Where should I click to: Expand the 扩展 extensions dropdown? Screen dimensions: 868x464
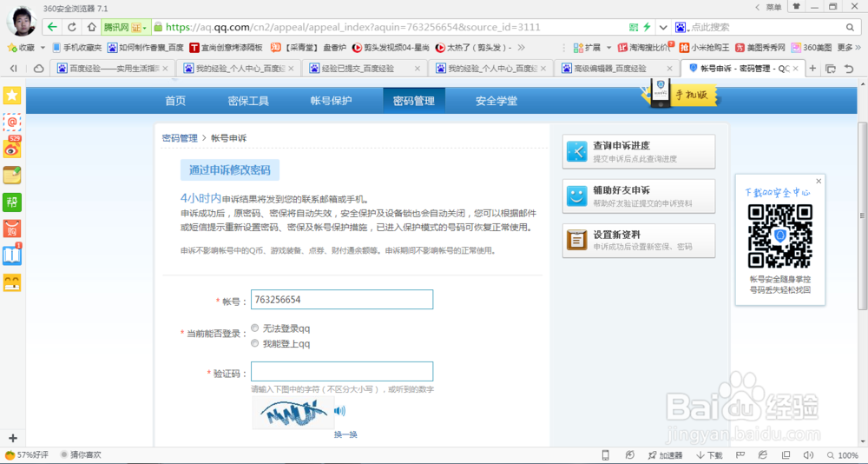(609, 48)
